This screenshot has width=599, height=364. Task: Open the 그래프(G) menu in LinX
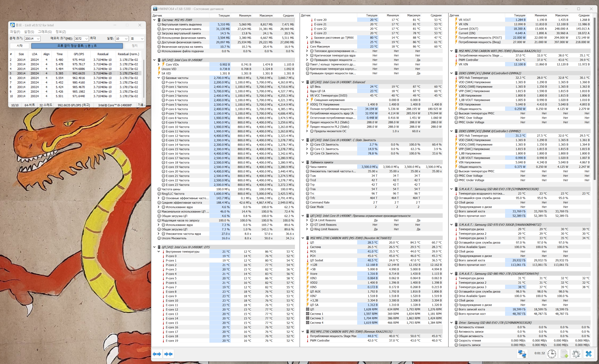[x=45, y=32]
